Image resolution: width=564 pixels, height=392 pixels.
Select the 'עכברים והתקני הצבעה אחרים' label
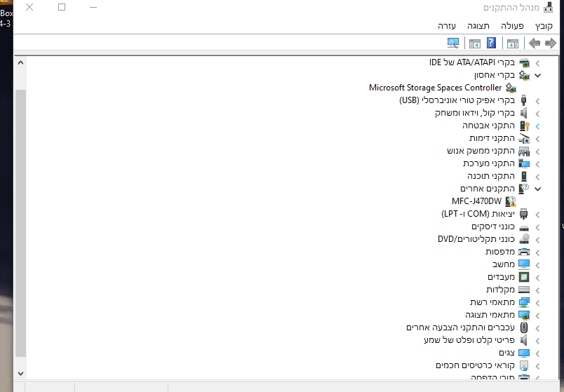click(x=460, y=327)
